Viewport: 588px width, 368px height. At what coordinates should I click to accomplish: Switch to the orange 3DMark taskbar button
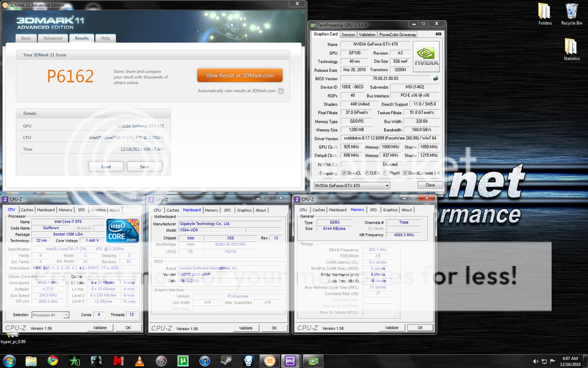(269, 361)
